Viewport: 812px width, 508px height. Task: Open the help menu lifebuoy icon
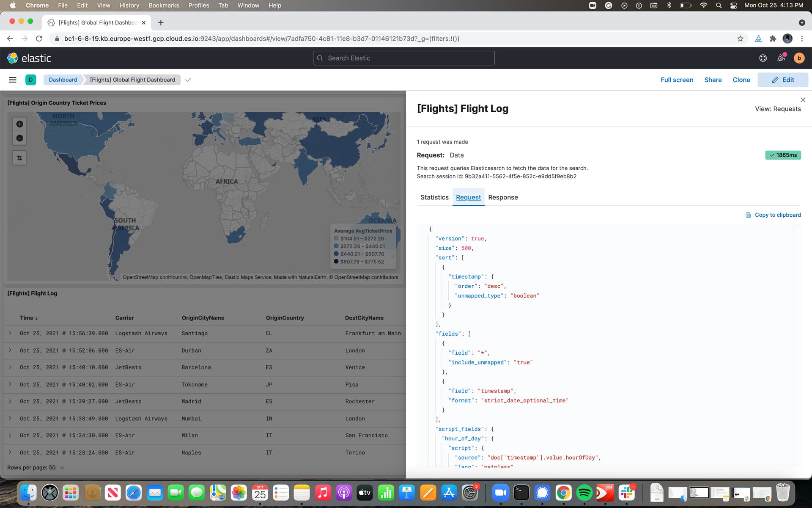coord(763,58)
